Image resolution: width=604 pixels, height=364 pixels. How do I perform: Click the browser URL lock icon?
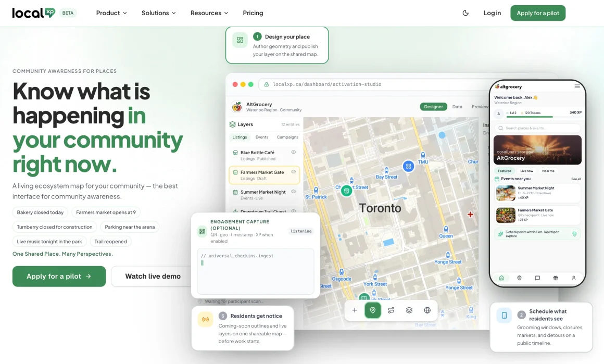(x=266, y=84)
